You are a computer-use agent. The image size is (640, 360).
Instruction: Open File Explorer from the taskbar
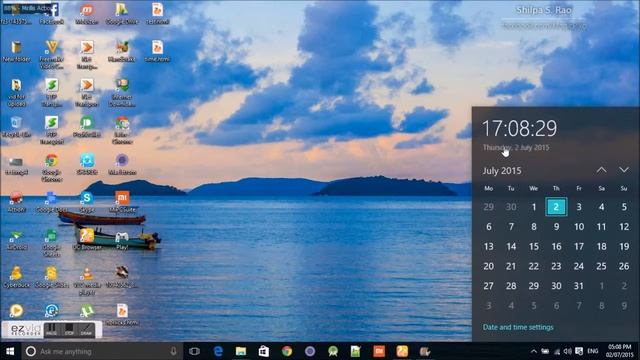pos(241,351)
